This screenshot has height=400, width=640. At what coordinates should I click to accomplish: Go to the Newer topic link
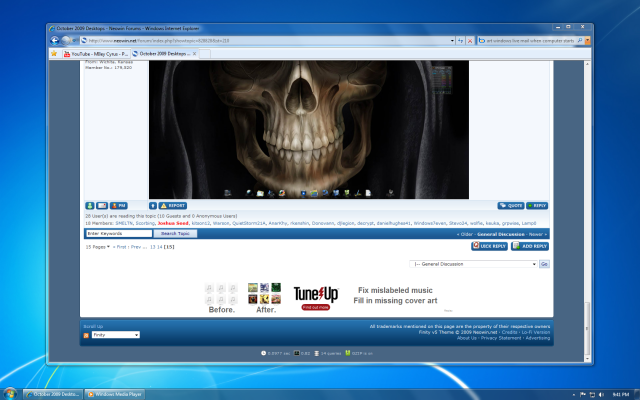point(537,234)
